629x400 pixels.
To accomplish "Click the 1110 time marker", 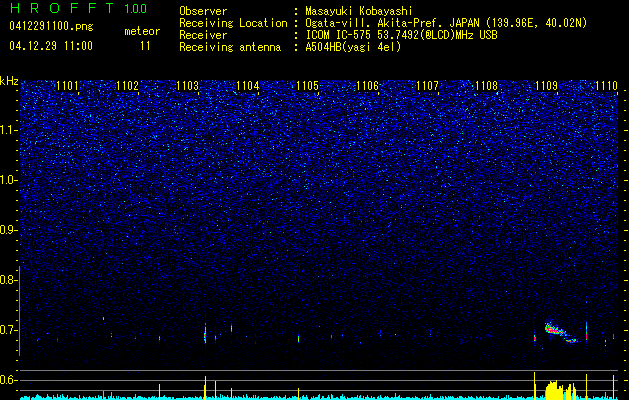I will point(607,86).
